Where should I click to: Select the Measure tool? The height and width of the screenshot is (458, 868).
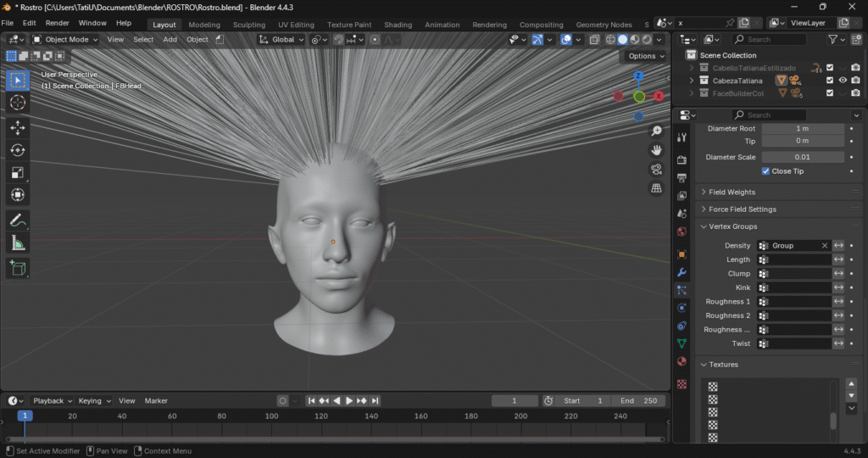click(x=18, y=243)
